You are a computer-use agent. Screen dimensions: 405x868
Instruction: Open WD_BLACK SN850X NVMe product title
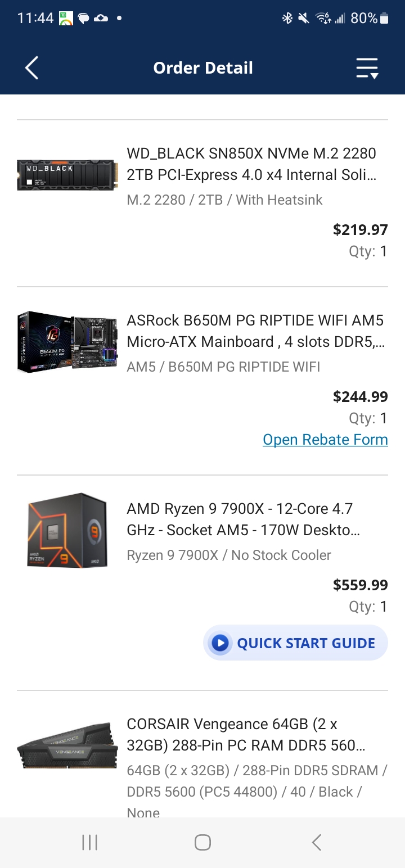[251, 164]
